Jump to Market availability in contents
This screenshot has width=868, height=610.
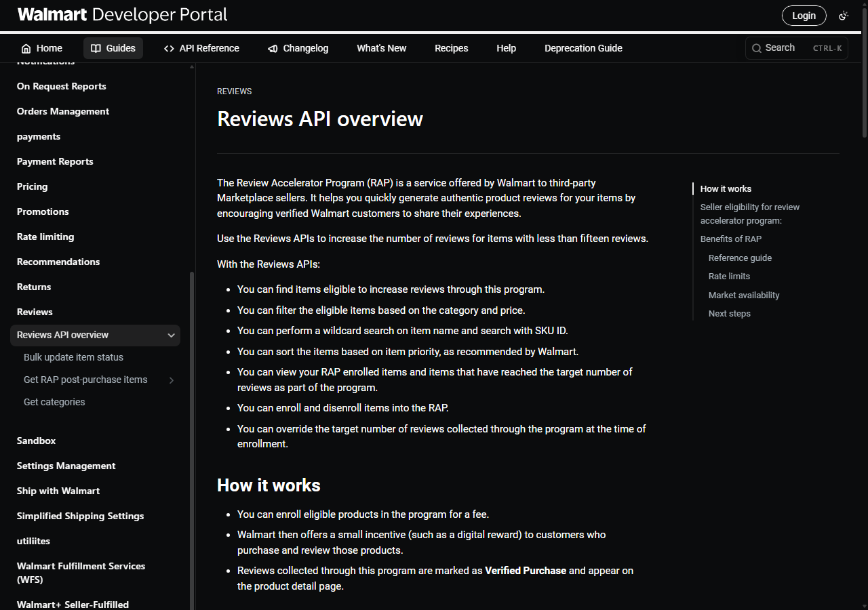click(x=744, y=295)
